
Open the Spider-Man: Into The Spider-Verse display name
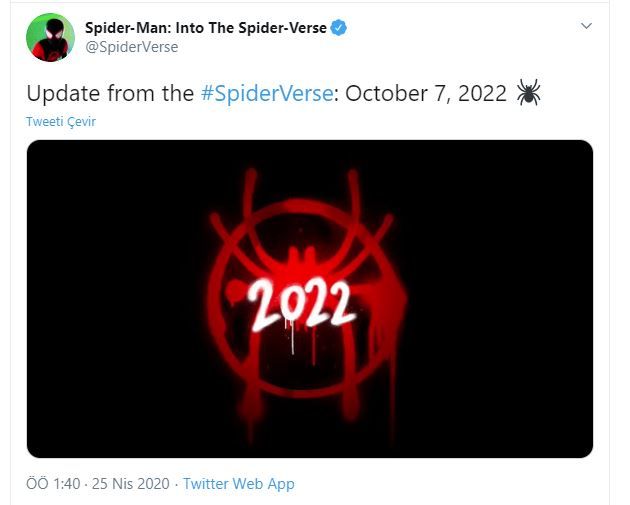point(206,28)
